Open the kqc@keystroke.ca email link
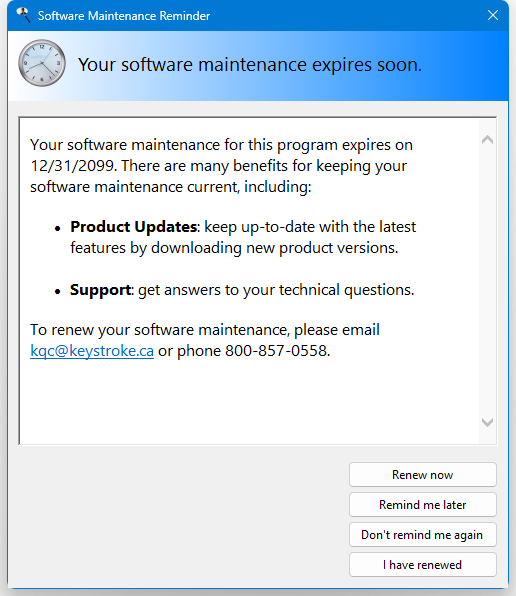 tap(92, 350)
